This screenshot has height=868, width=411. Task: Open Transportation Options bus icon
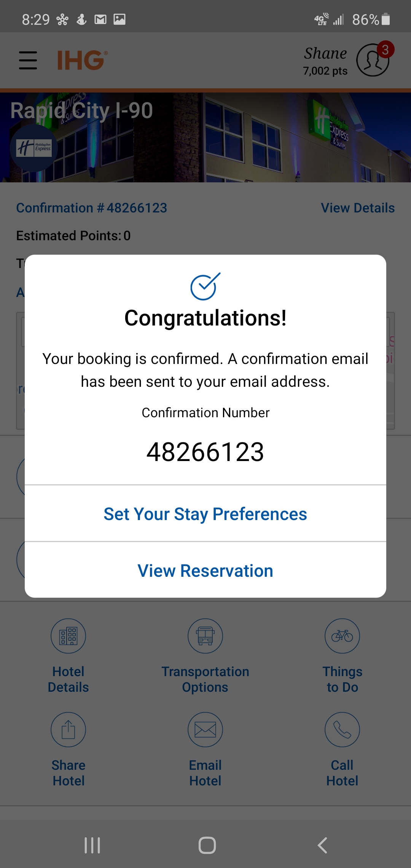click(x=205, y=636)
